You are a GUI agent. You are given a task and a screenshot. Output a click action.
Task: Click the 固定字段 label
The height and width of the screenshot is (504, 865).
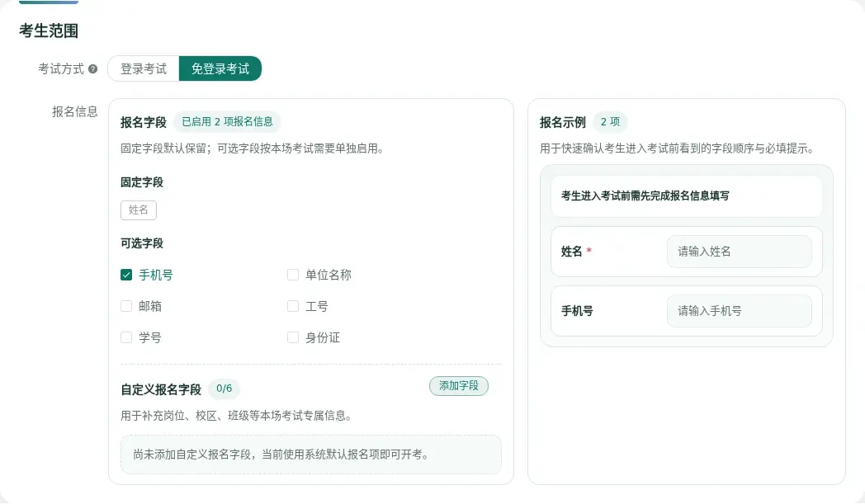pos(142,182)
